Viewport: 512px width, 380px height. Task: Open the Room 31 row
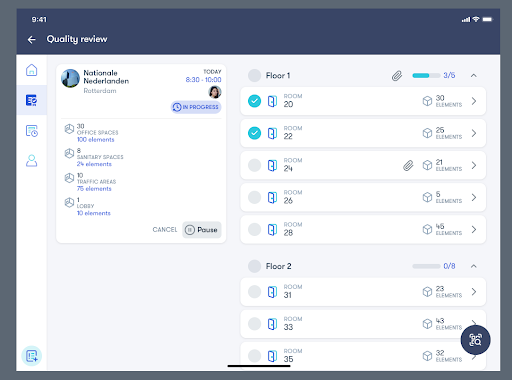363,292
